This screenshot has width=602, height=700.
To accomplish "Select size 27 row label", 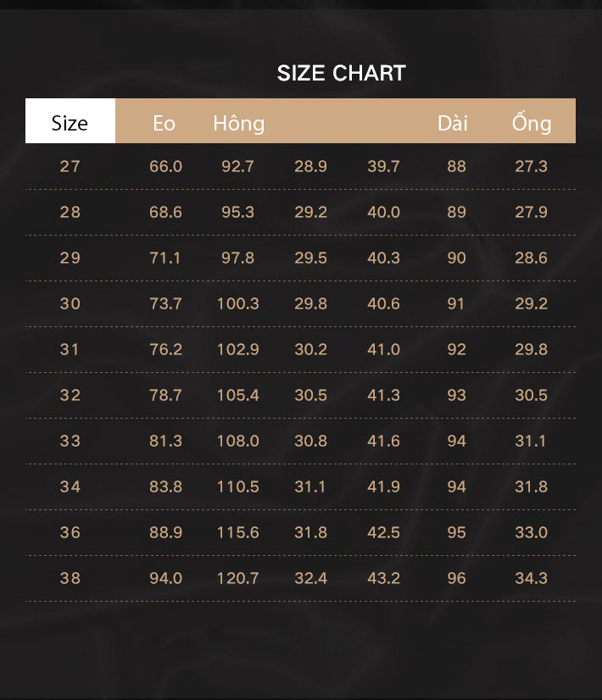I will click(70, 166).
